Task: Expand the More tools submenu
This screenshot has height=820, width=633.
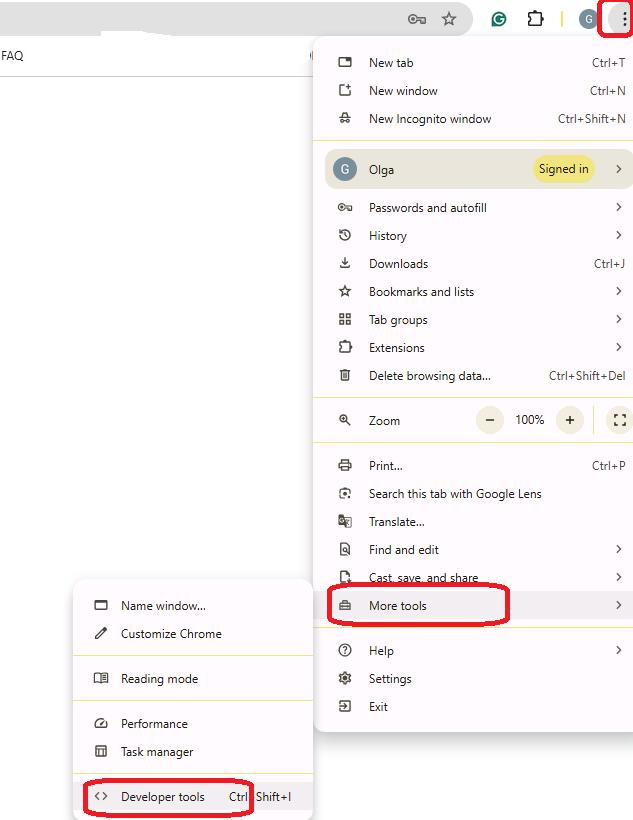Action: (x=398, y=606)
